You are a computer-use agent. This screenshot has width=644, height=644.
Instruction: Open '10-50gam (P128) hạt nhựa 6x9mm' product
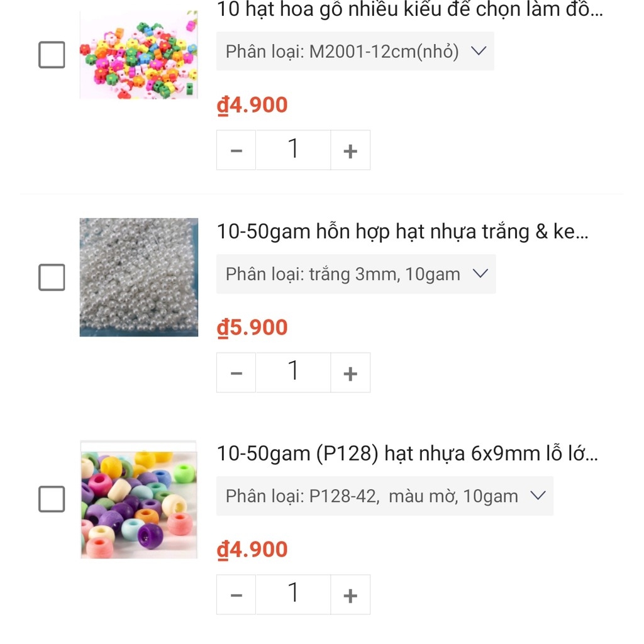[407, 453]
